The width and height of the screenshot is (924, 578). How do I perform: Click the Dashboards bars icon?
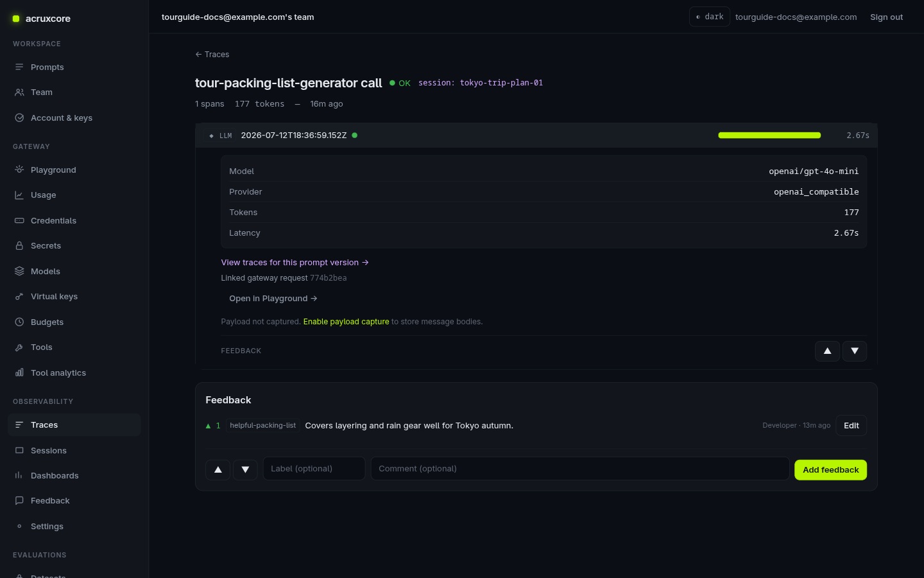pyautogui.click(x=19, y=475)
